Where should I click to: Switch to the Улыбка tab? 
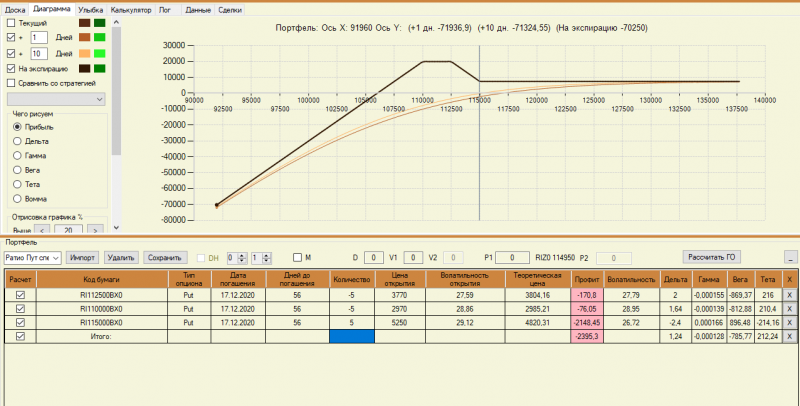[x=91, y=10]
